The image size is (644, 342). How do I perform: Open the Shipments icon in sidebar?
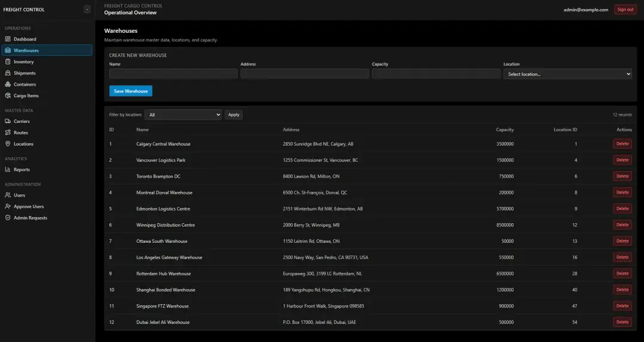tap(8, 73)
